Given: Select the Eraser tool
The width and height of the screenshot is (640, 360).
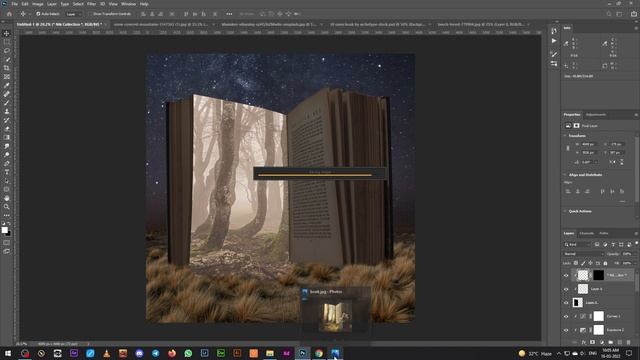Looking at the screenshot, I should click(7, 129).
